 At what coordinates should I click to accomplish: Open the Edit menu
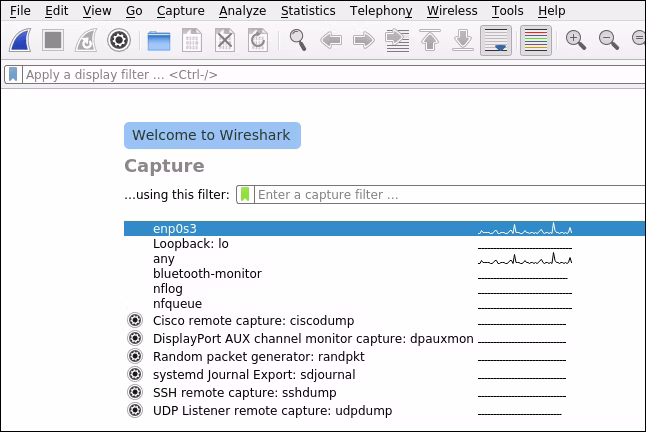tap(56, 11)
